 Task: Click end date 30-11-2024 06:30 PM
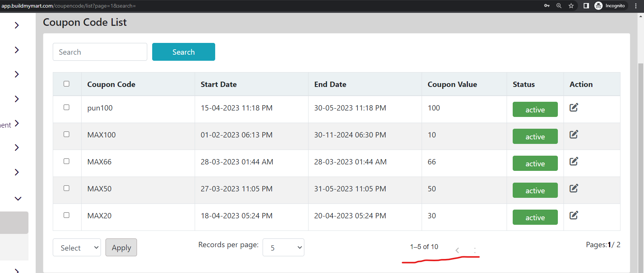point(350,135)
